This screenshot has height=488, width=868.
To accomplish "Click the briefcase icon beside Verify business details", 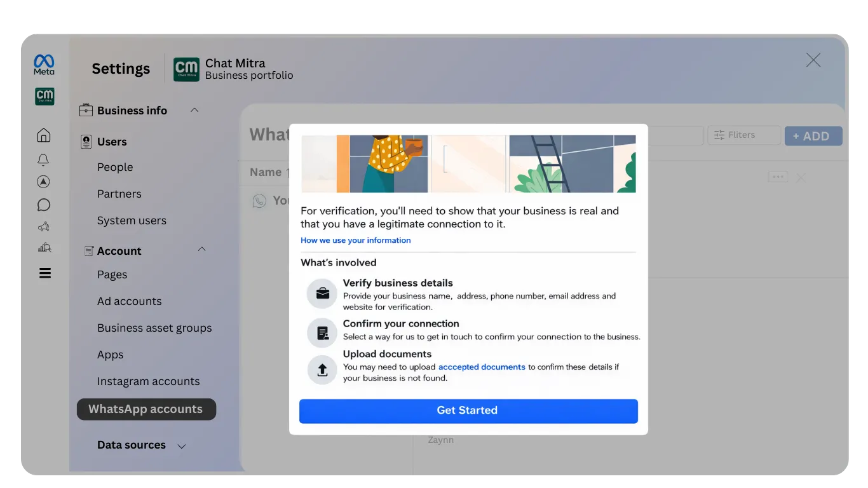I will point(322,293).
